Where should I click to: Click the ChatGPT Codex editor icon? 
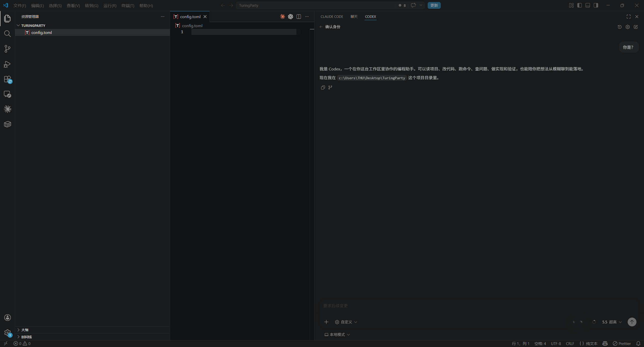[x=291, y=17]
